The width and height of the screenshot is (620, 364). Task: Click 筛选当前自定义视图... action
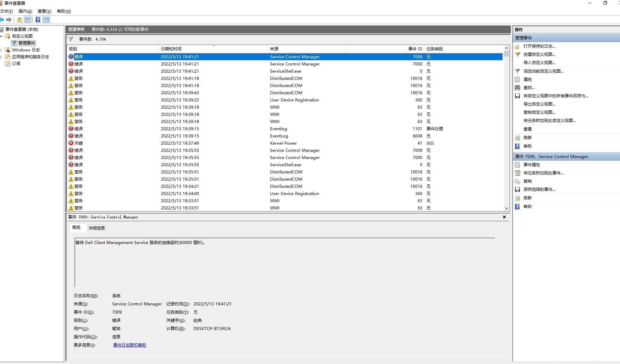(x=543, y=71)
